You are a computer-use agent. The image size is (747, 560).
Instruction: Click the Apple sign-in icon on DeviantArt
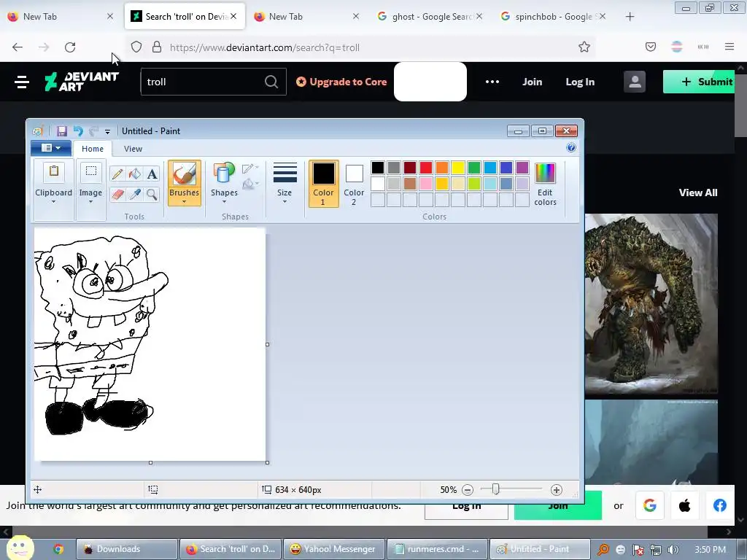coord(684,505)
